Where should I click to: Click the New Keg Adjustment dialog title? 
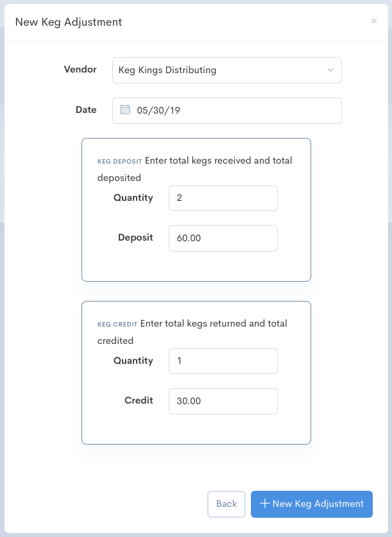[70, 21]
